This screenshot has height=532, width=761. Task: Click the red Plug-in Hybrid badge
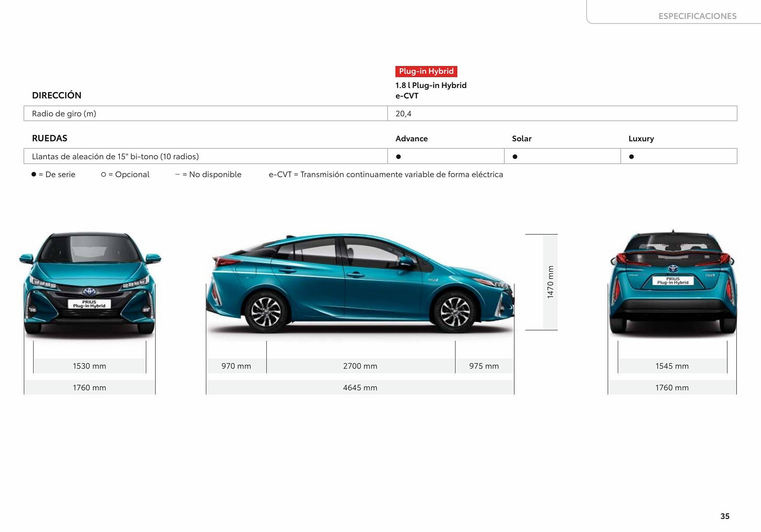click(426, 71)
